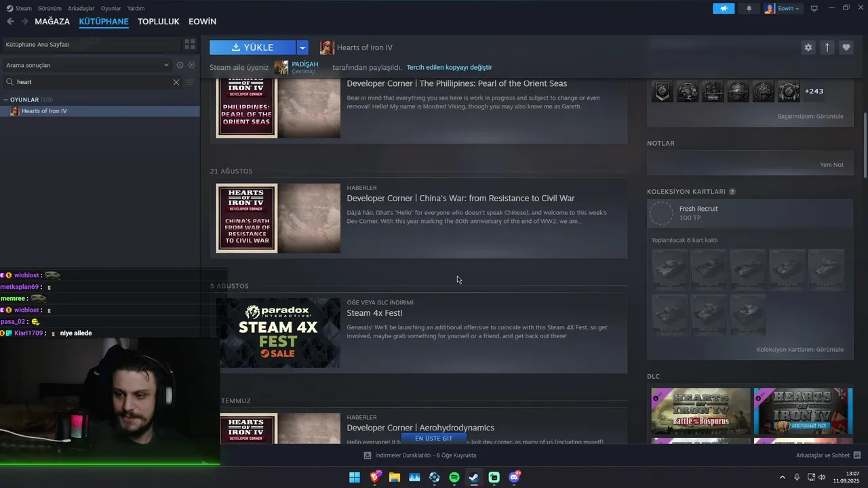This screenshot has width=868, height=488.
Task: Go back with the left arrow
Action: pos(10,22)
